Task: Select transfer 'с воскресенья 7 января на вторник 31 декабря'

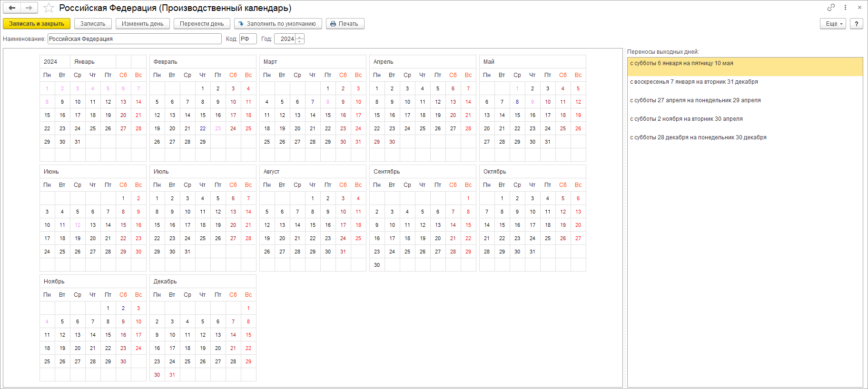Action: pos(745,85)
